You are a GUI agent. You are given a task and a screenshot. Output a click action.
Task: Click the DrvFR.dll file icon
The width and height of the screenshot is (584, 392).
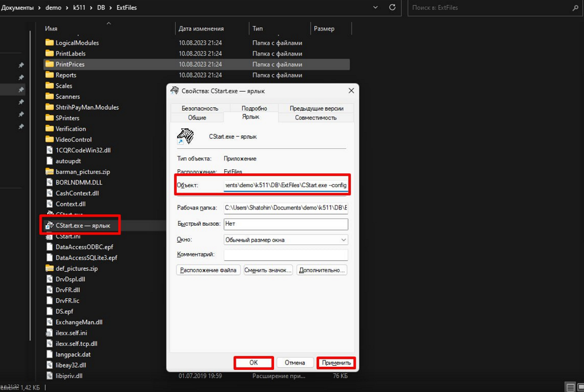click(49, 290)
